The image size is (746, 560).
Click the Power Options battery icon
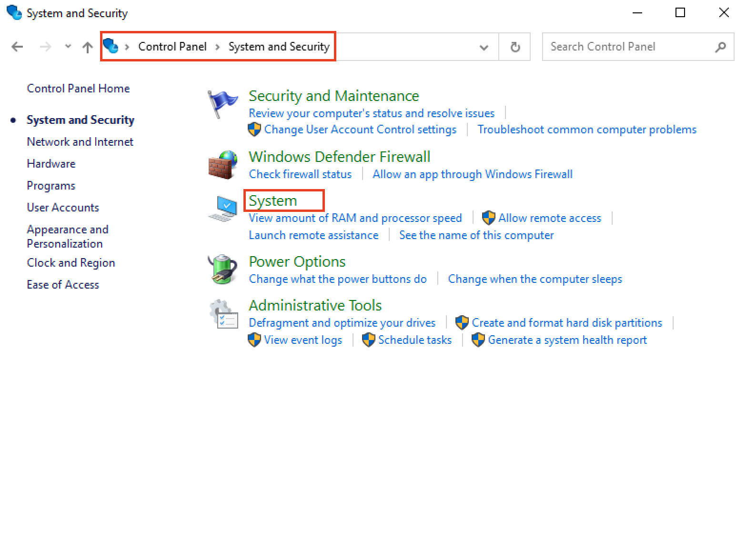tap(222, 270)
